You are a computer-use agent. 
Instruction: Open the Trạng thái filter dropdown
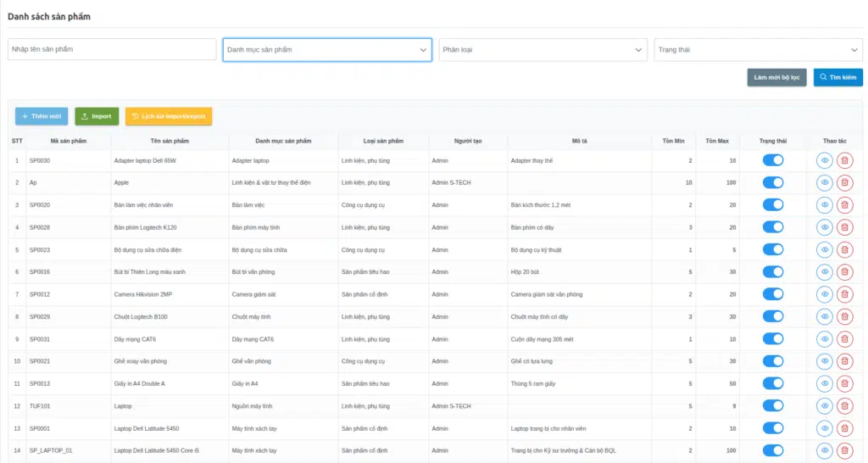[758, 50]
